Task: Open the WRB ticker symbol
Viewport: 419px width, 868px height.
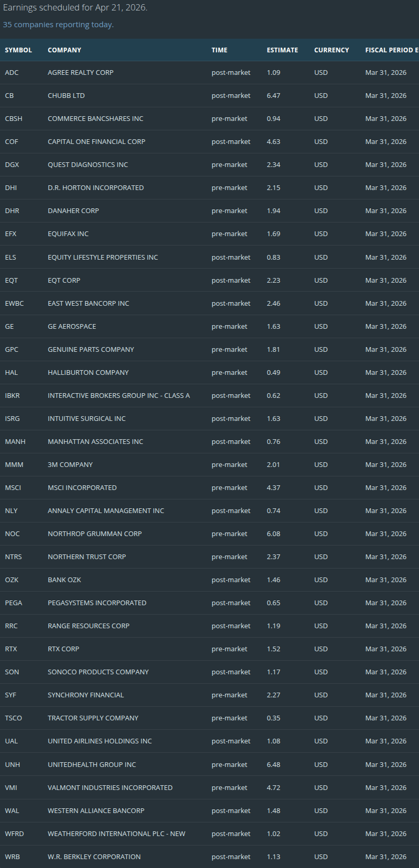Action: click(13, 857)
